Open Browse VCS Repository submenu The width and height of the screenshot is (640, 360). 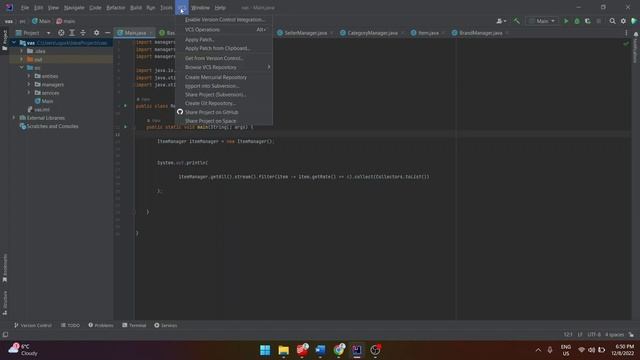(x=224, y=67)
